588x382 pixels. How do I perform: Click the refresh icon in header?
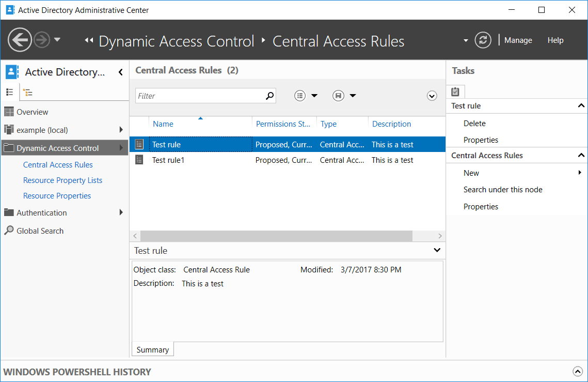[483, 40]
